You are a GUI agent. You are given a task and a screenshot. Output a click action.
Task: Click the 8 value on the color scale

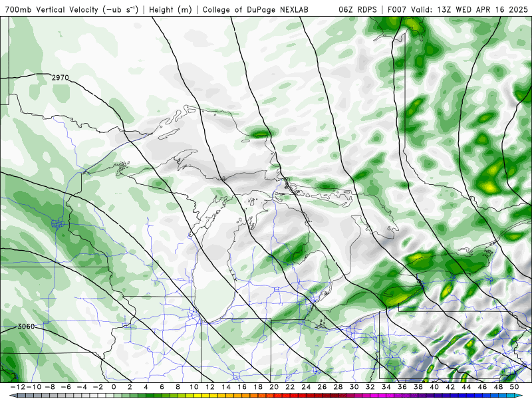click(178, 387)
